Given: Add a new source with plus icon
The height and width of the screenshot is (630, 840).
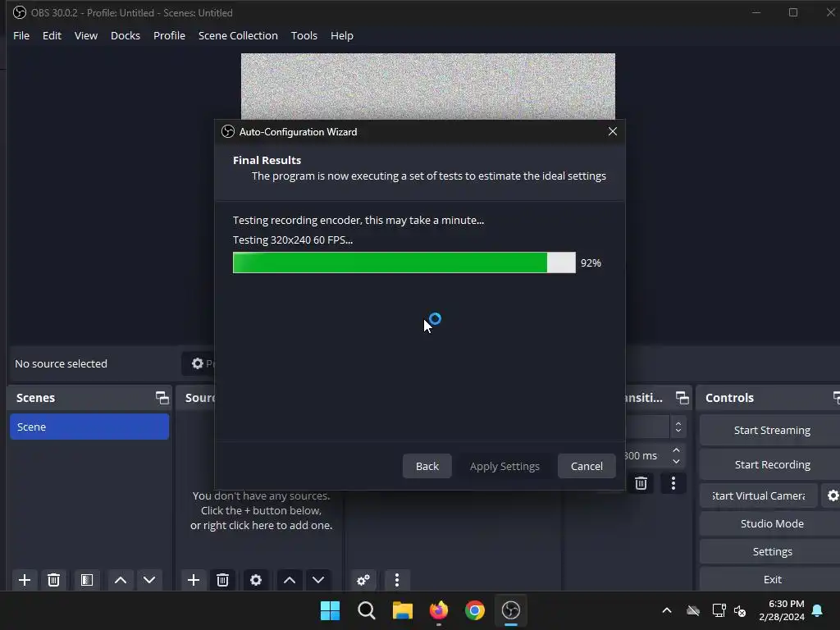Looking at the screenshot, I should point(194,580).
